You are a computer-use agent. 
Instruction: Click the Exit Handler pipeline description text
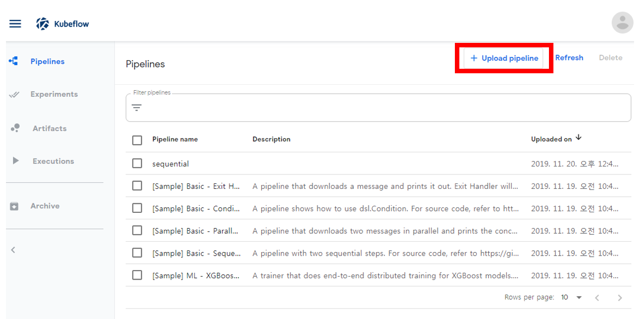tap(386, 186)
